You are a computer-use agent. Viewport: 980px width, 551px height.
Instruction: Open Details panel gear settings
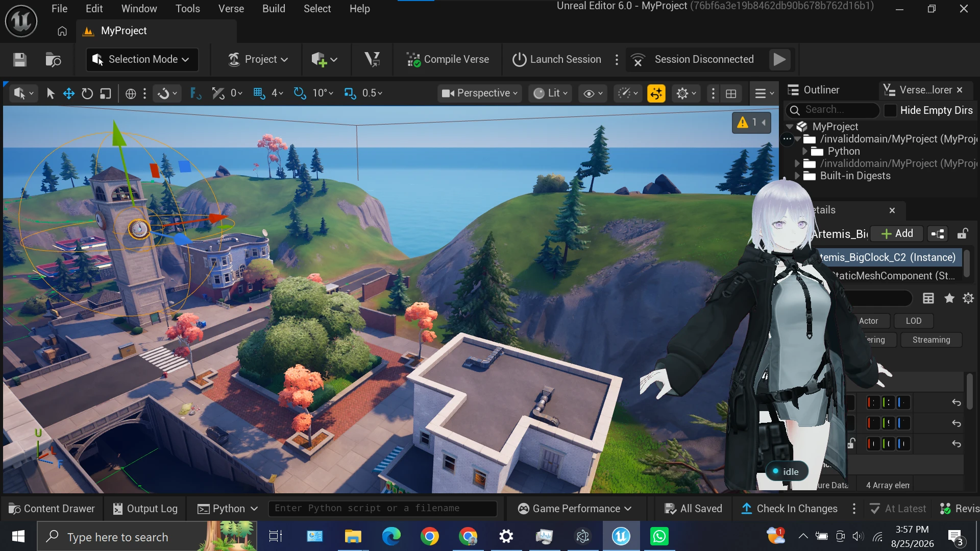coord(968,298)
